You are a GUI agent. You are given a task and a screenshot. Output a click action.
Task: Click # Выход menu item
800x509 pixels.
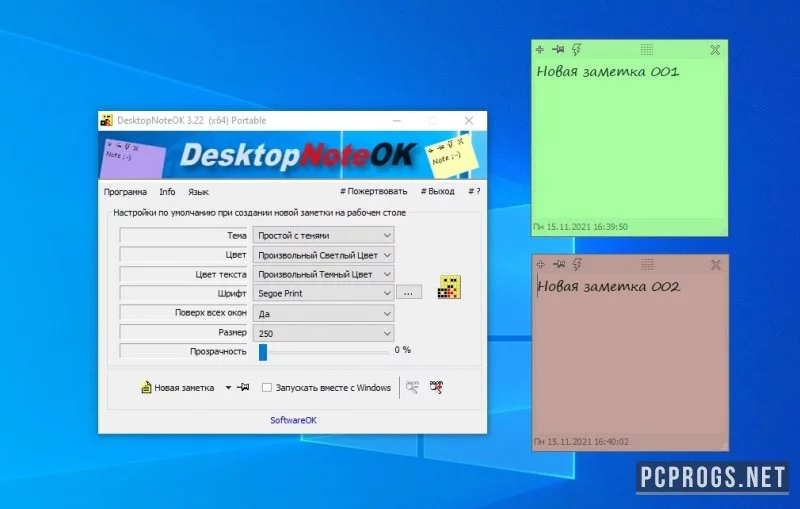pos(437,191)
